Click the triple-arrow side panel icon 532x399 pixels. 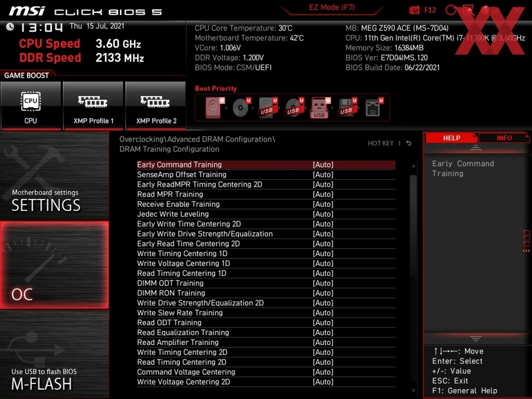coord(526,251)
